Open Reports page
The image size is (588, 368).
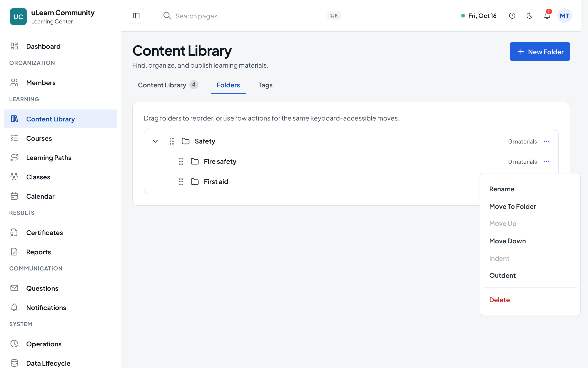[x=60, y=252]
